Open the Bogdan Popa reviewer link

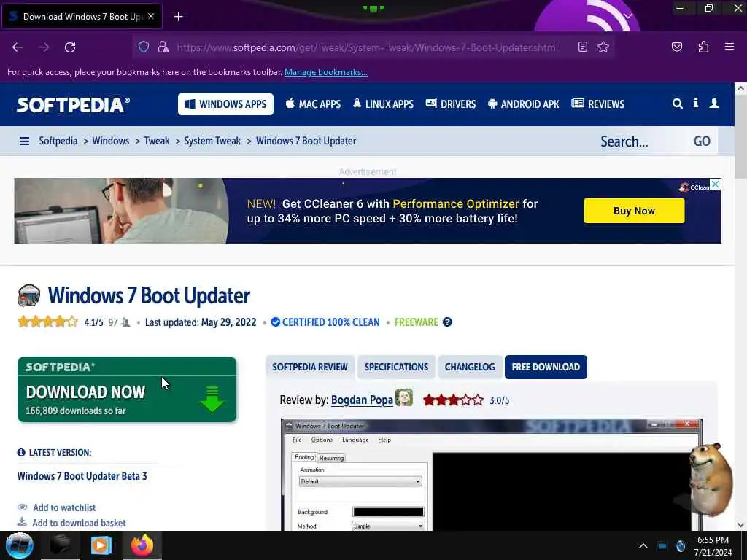(x=362, y=400)
